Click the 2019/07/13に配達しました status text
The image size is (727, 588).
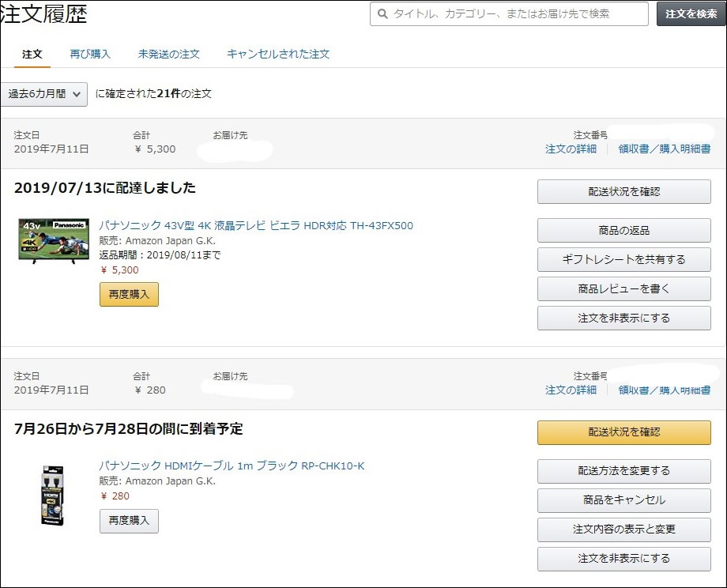[x=105, y=188]
